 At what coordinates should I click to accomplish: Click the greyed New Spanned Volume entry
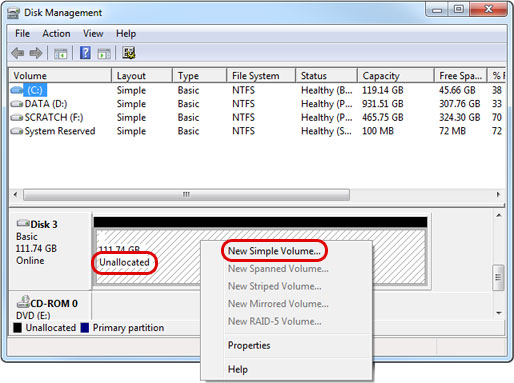pos(278,269)
